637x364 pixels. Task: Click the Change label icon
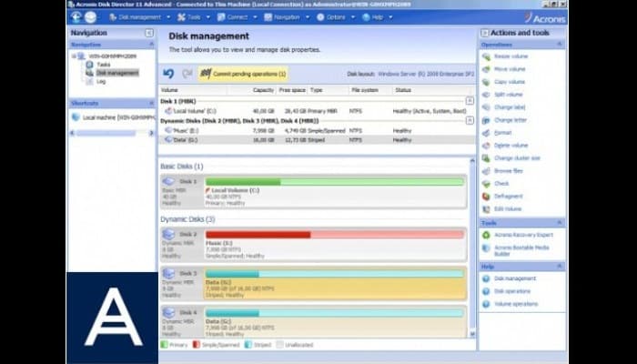point(486,107)
